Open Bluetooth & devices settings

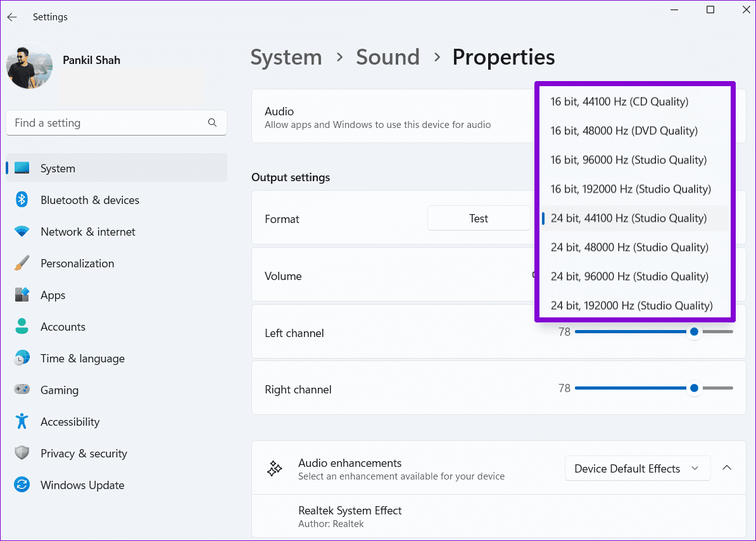tap(89, 200)
